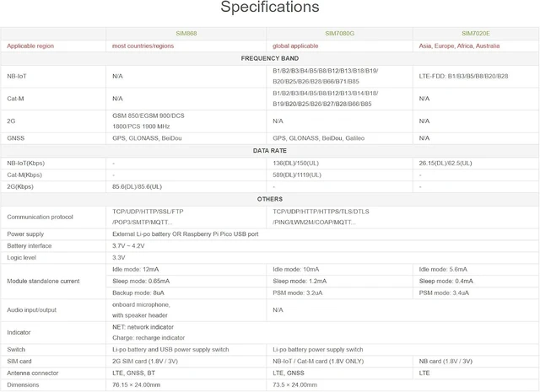Screen dimensions: 540x392
Task: Click the Cat-M(Kbps) row label
Action: coord(24,175)
